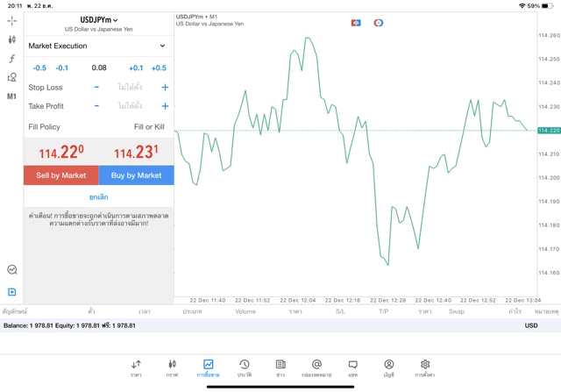Click the Take Profit value field
561x392 pixels.
[130, 105]
